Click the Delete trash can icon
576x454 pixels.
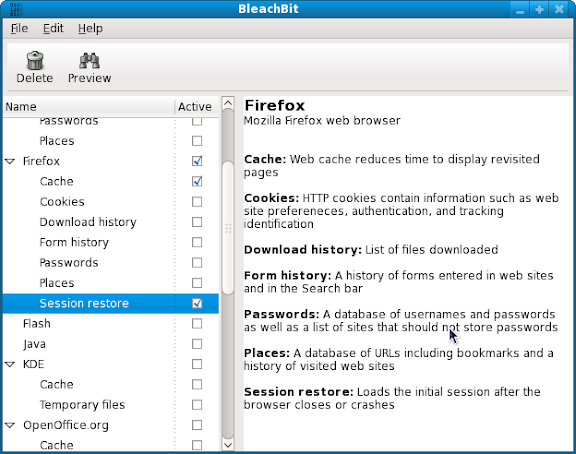click(x=35, y=61)
